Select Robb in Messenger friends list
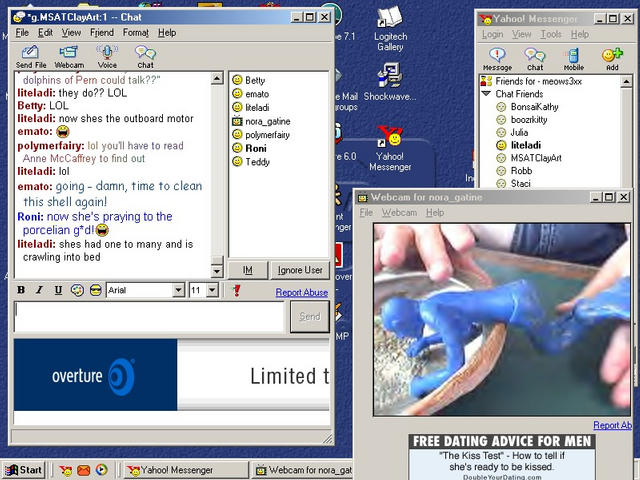Viewport: 640px width, 480px height. 521,171
